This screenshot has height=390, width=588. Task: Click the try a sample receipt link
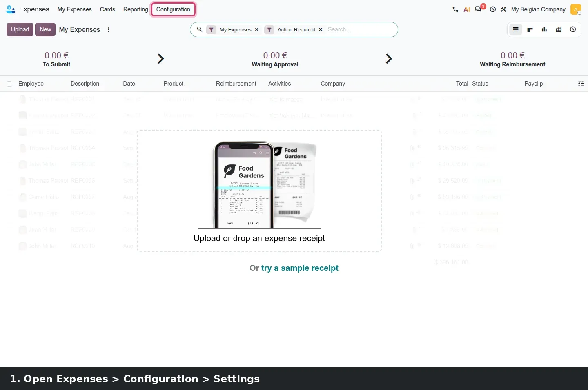point(300,268)
